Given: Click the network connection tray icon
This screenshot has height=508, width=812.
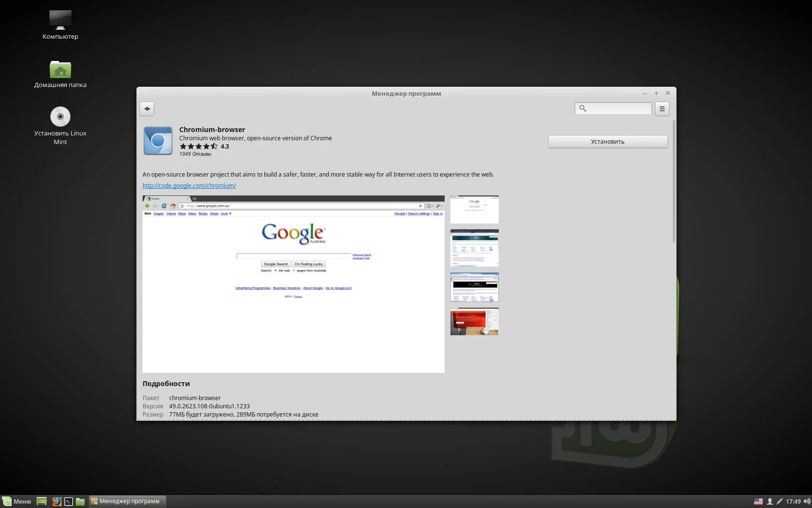Looking at the screenshot, I should click(779, 501).
